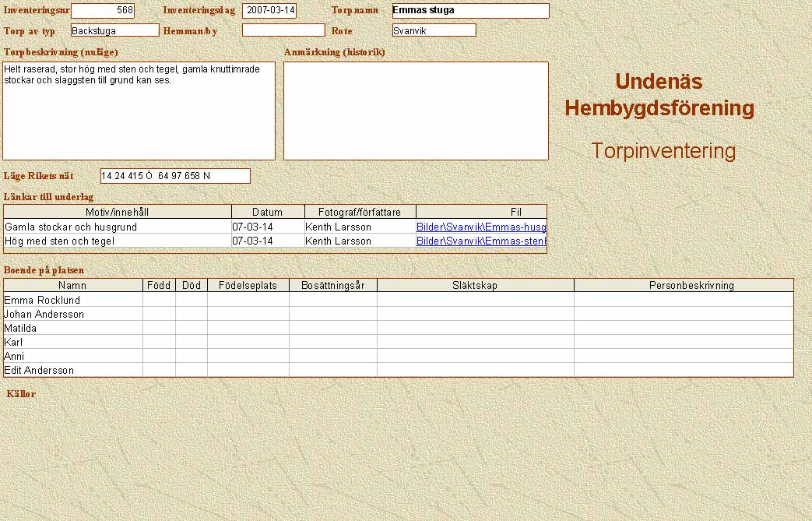
Task: Open the Emmas-husgrund image file link
Action: [481, 227]
